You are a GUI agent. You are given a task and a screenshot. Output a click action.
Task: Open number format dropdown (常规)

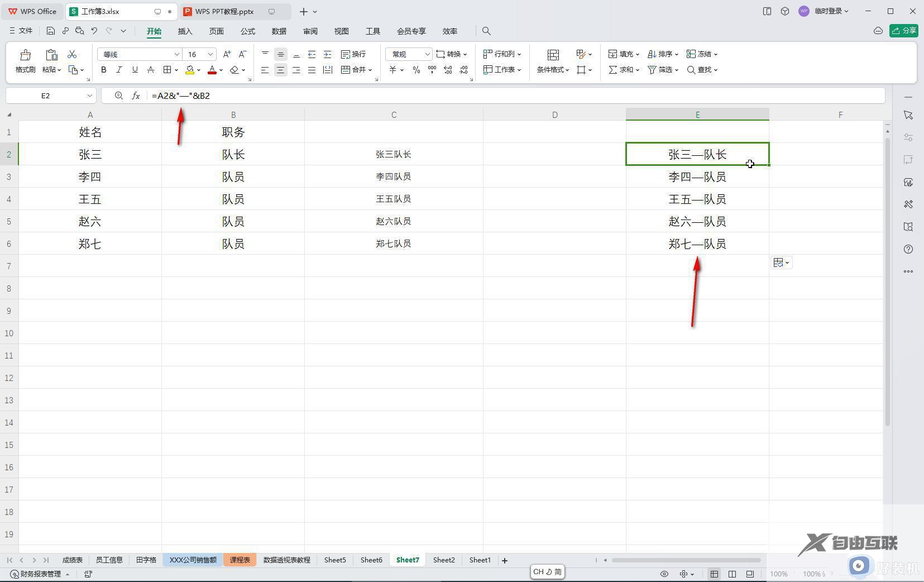(x=427, y=54)
